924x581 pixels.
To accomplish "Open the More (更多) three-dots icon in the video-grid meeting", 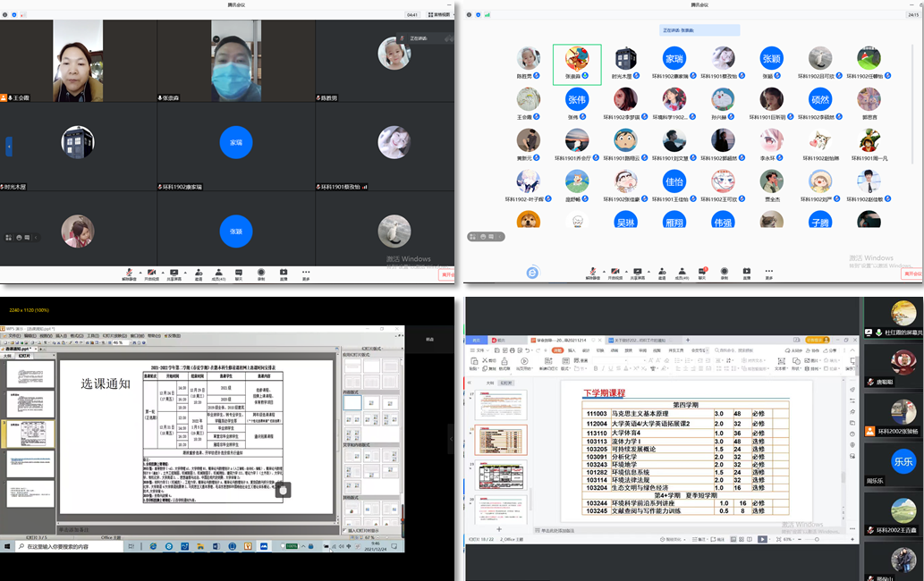I will pyautogui.click(x=306, y=272).
